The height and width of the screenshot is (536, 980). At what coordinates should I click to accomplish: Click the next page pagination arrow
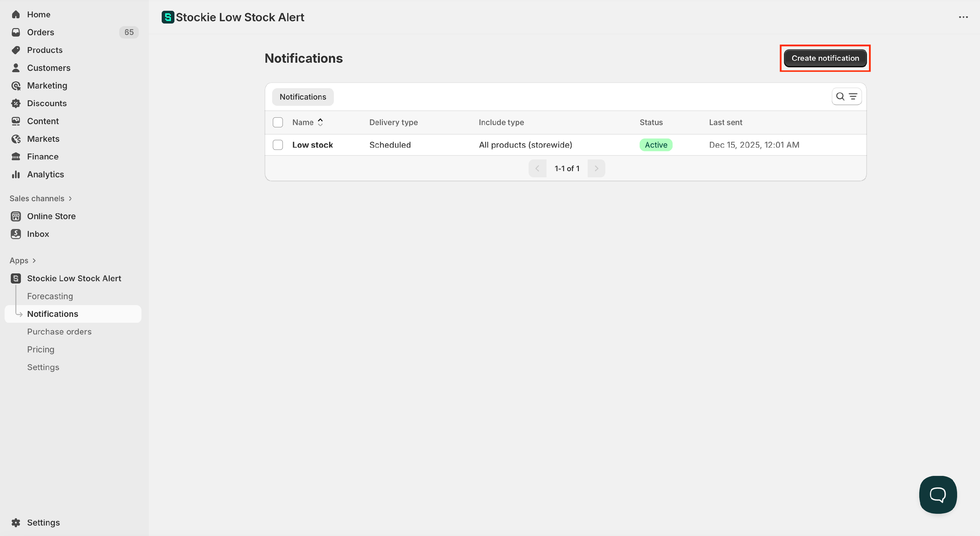[596, 169]
